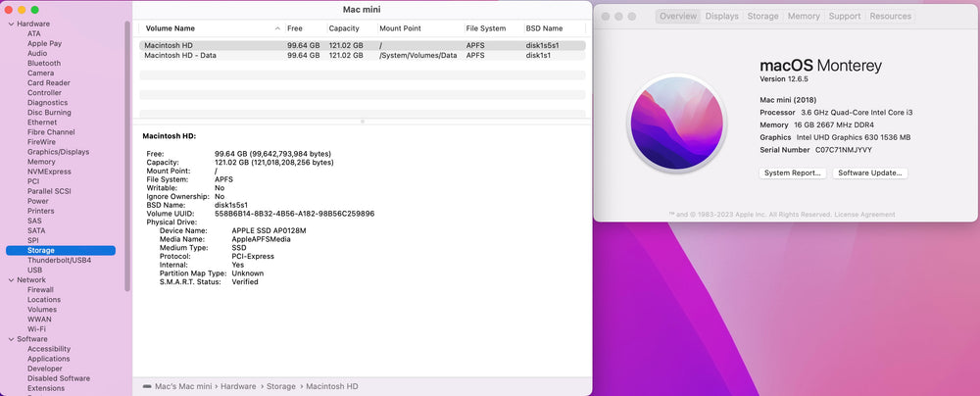Collapse the Software section in sidebar

click(x=9, y=339)
